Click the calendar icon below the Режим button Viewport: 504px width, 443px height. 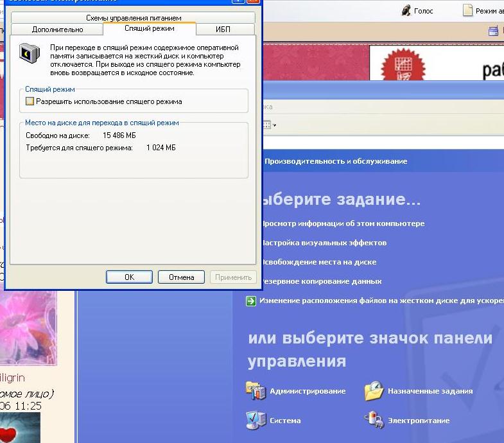pyautogui.click(x=493, y=31)
